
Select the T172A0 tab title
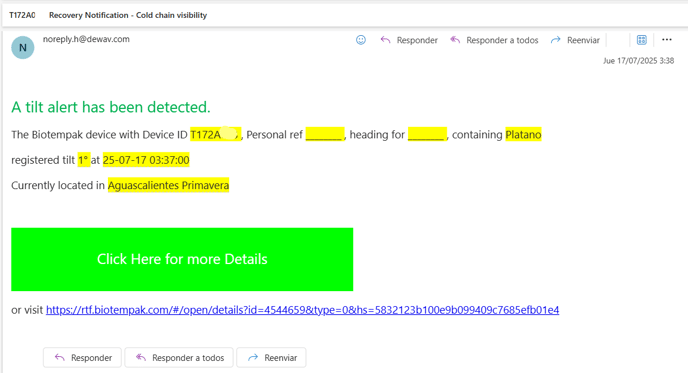(x=22, y=15)
